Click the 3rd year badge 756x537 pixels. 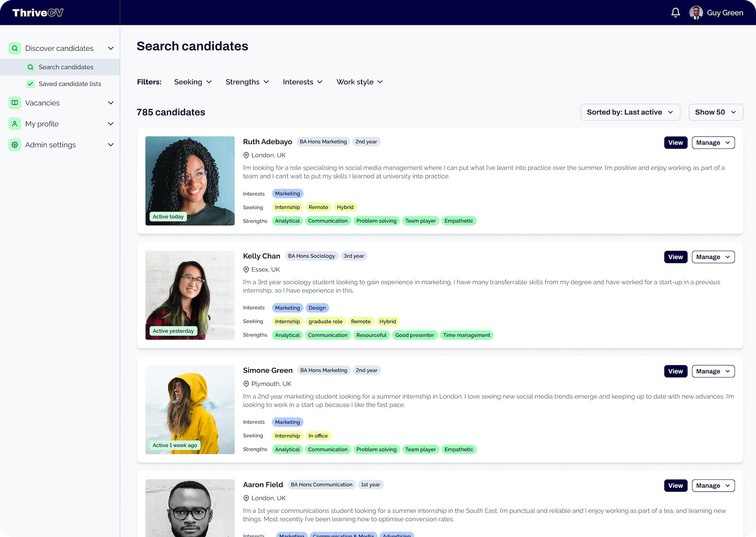(x=354, y=256)
